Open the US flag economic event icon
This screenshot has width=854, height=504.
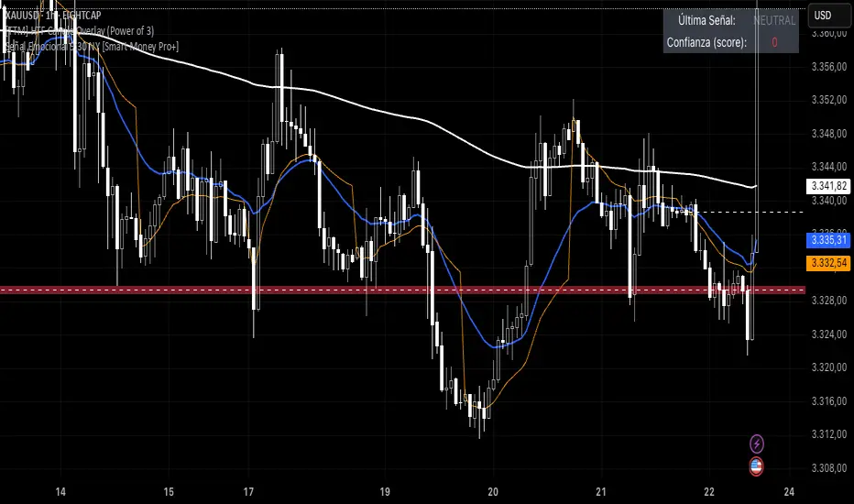pos(756,466)
